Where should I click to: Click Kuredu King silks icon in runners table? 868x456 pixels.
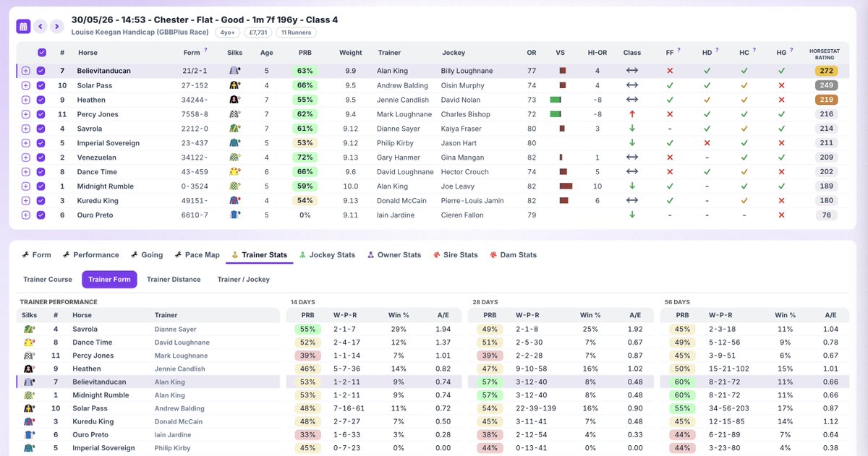[x=235, y=201]
